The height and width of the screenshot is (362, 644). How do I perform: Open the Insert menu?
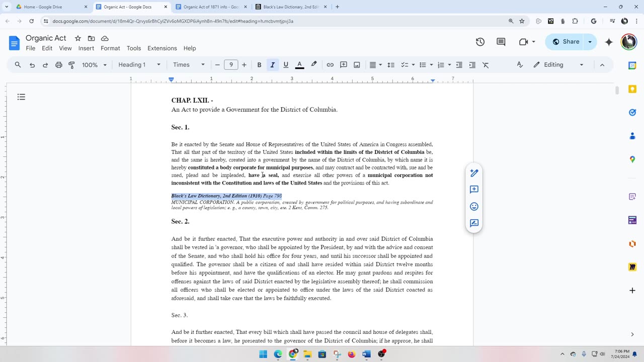pyautogui.click(x=86, y=48)
